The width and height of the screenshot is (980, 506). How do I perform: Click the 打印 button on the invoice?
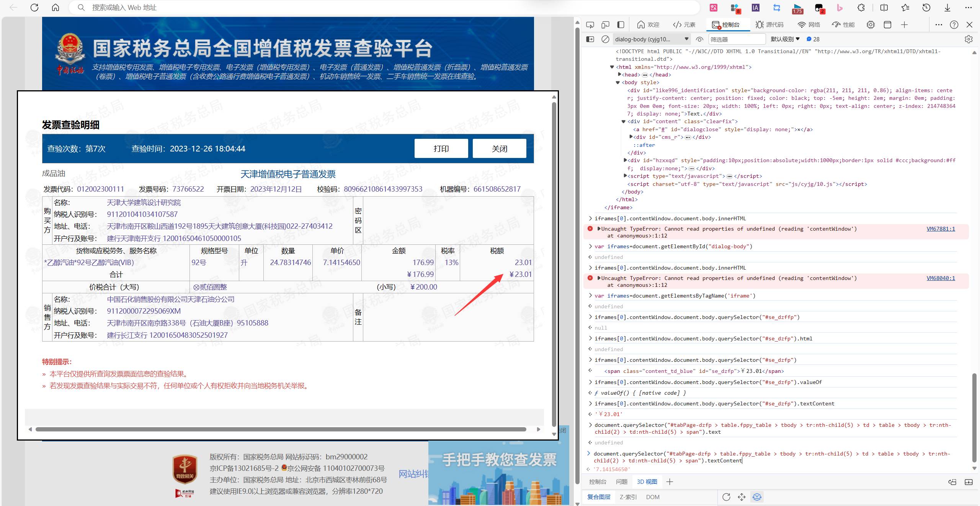pos(441,148)
